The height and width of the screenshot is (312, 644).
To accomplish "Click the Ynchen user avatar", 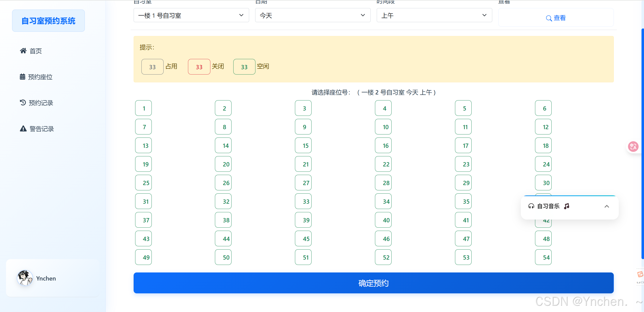I will pos(25,278).
